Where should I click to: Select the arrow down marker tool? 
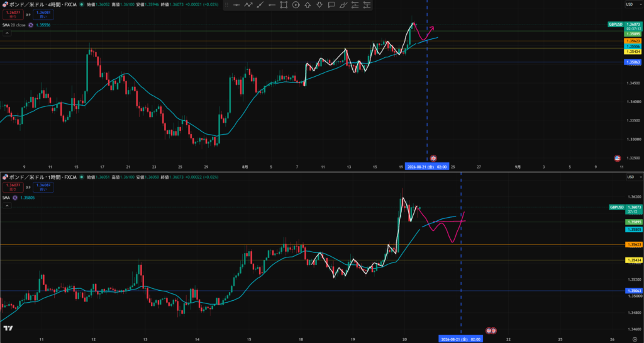(x=319, y=5)
